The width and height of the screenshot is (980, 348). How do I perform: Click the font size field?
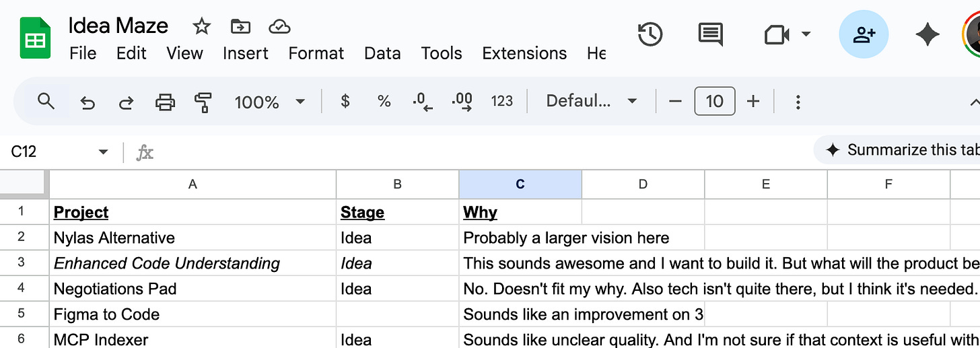[714, 102]
